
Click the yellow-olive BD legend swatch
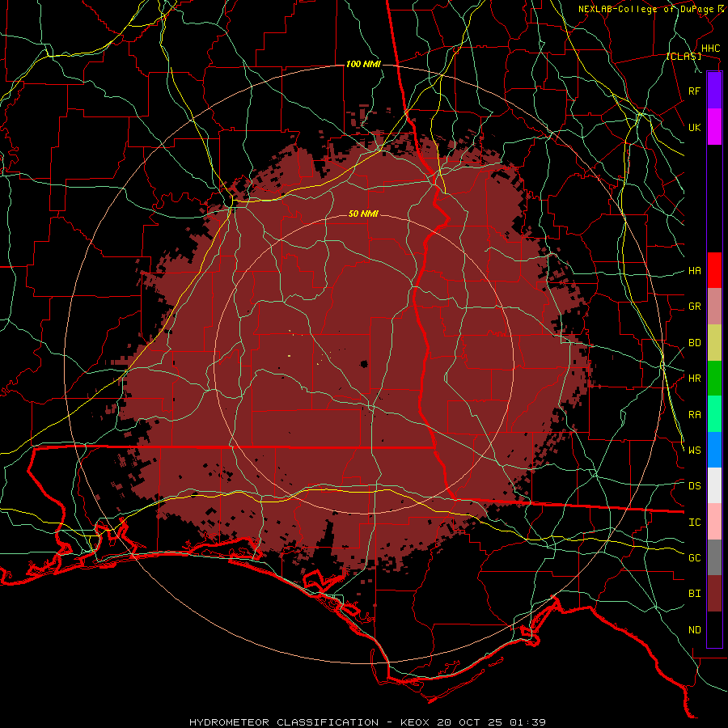[714, 342]
